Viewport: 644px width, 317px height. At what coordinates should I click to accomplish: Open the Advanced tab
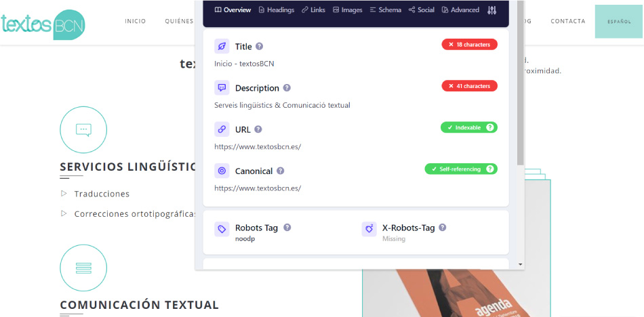pos(460,10)
